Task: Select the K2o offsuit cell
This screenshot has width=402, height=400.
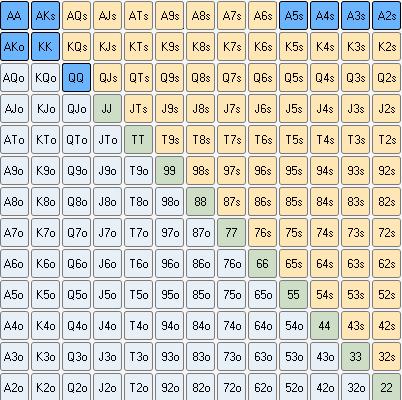Action: [x=45, y=387]
